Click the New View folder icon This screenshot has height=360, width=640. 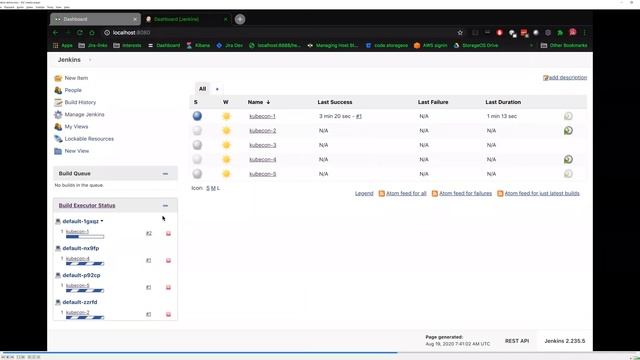(x=58, y=151)
